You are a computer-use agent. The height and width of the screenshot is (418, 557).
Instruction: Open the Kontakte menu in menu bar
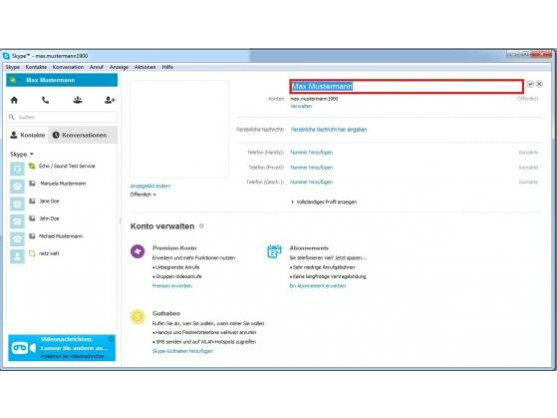(36, 67)
